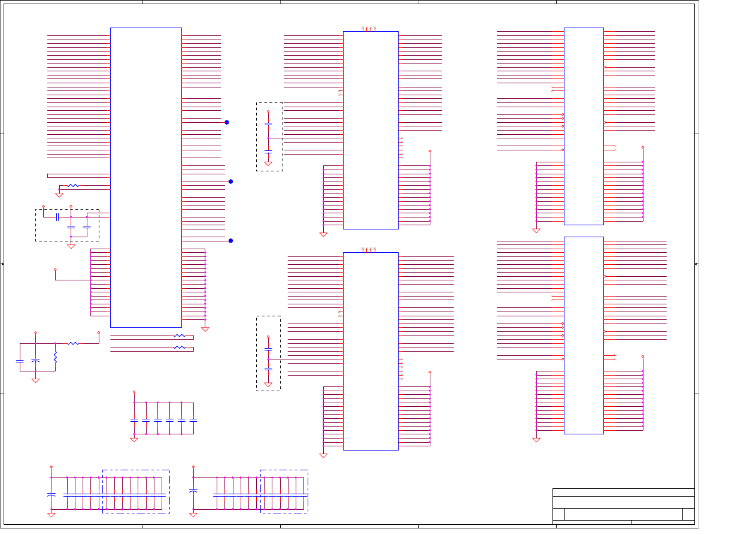Click the vertical resistor in lower-left network
756x535 pixels.
[x=55, y=357]
